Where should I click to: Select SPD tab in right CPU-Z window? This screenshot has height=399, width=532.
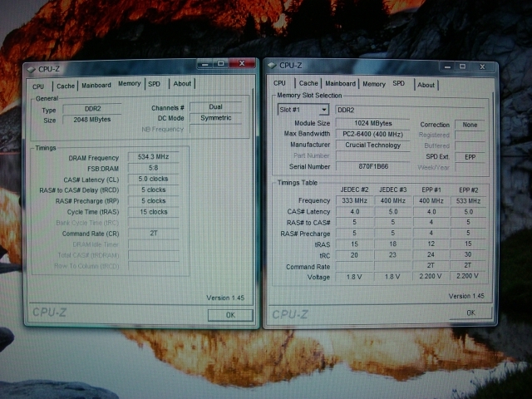(x=399, y=83)
